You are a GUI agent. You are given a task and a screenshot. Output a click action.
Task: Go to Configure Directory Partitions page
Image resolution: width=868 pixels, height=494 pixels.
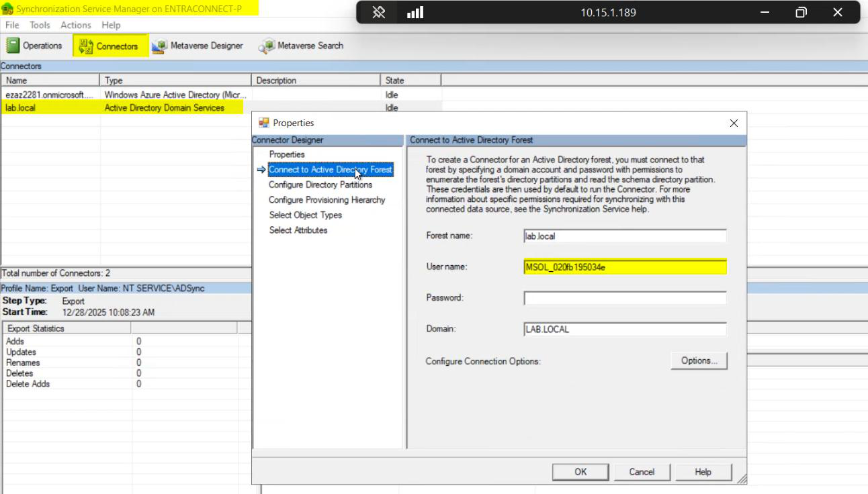pos(320,185)
